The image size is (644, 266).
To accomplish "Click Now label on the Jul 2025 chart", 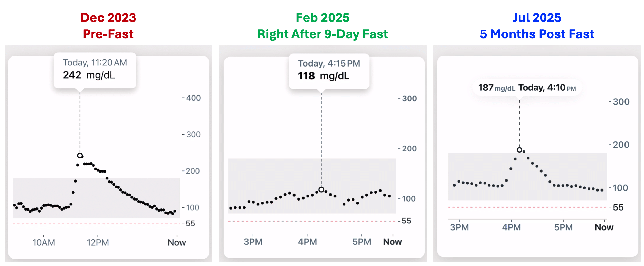I will click(x=604, y=227).
